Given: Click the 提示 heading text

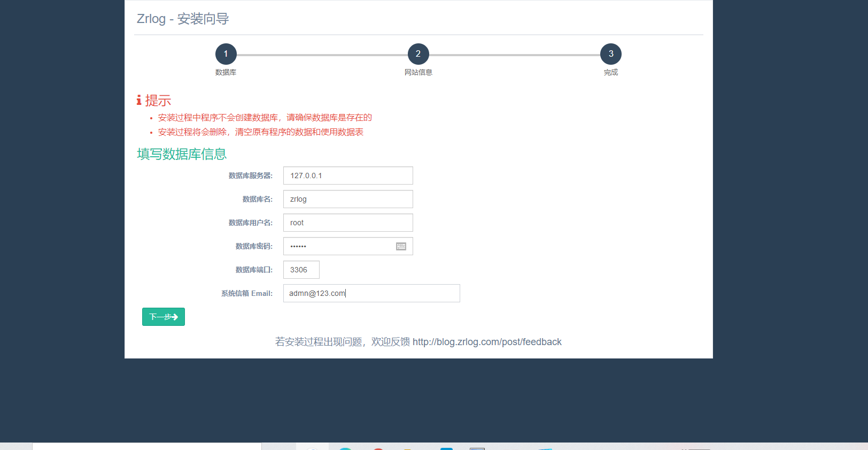Looking at the screenshot, I should point(158,100).
